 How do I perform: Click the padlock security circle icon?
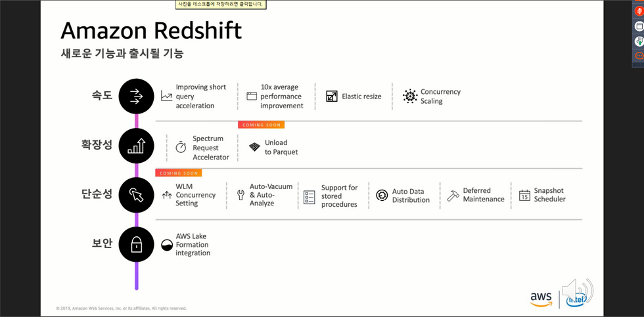[x=137, y=244]
